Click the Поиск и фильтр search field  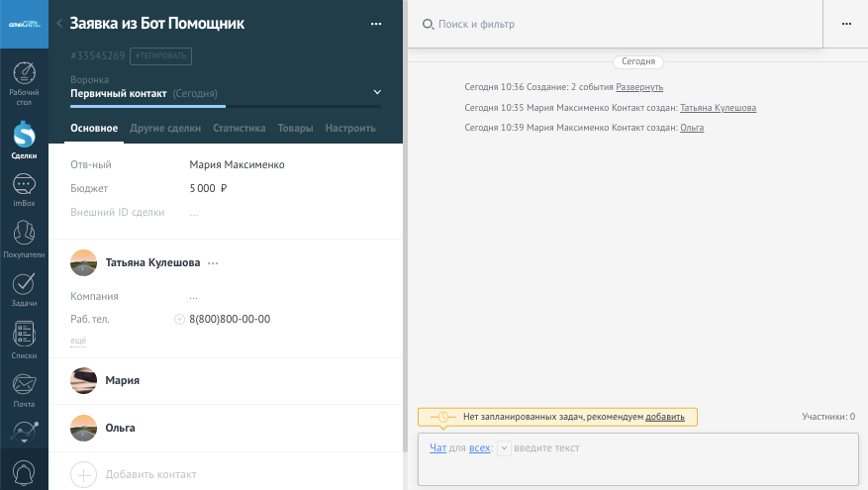coord(614,24)
